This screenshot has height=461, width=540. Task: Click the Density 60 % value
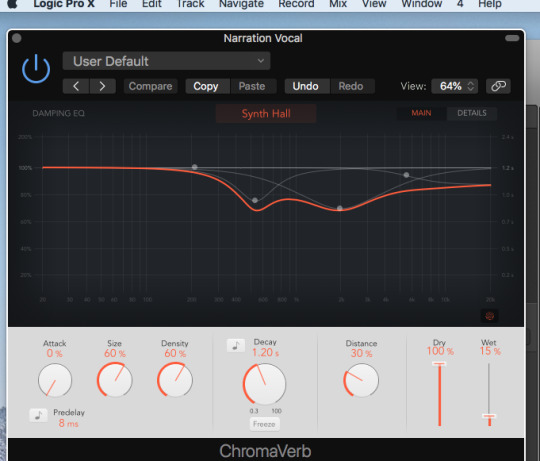click(x=175, y=353)
